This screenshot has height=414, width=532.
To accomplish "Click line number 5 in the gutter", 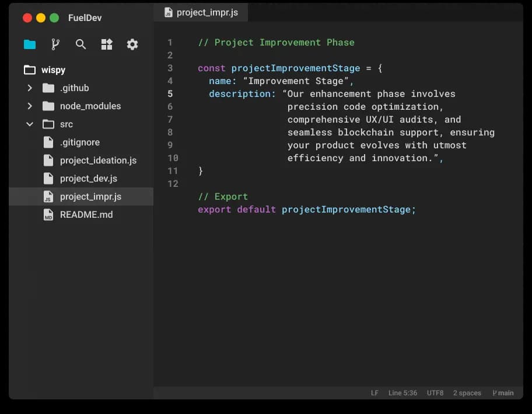I will 170,94.
